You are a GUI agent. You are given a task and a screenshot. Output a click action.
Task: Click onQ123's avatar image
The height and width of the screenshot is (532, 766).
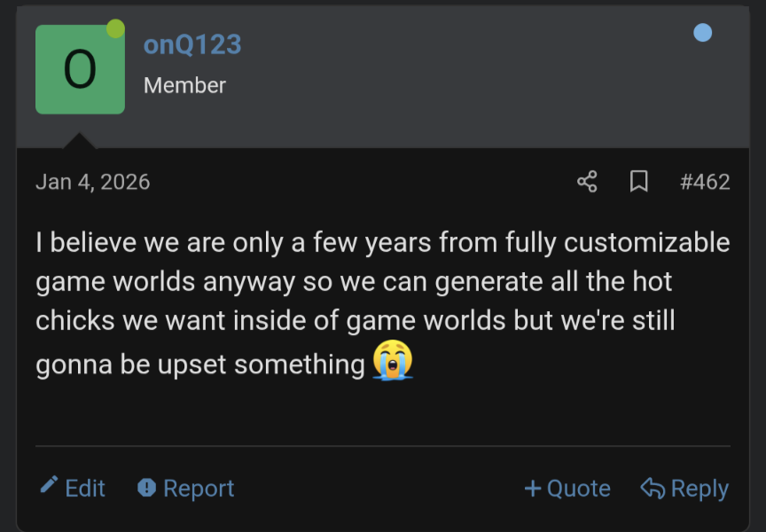click(x=80, y=68)
